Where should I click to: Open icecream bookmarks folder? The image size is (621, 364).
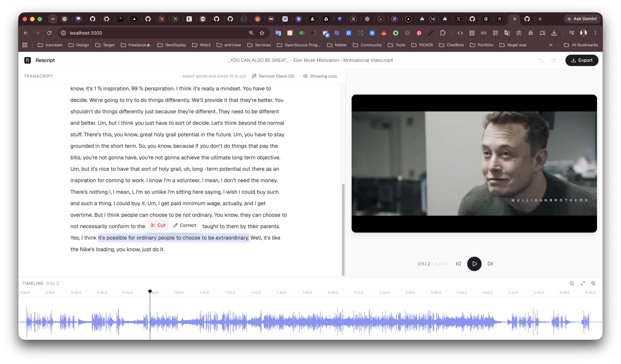click(50, 45)
